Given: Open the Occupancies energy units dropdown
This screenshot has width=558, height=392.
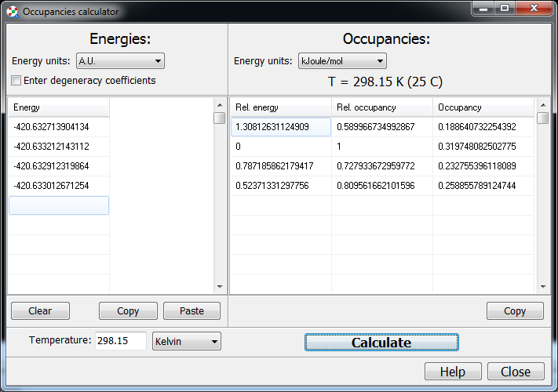Looking at the screenshot, I should point(342,61).
